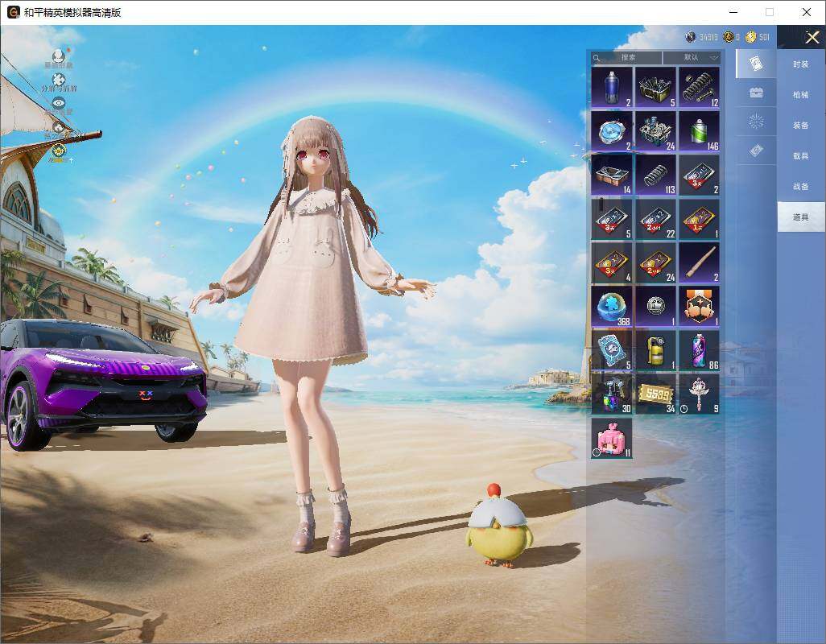Select the green spray can with 146
Image resolution: width=826 pixels, height=644 pixels.
tap(699, 131)
